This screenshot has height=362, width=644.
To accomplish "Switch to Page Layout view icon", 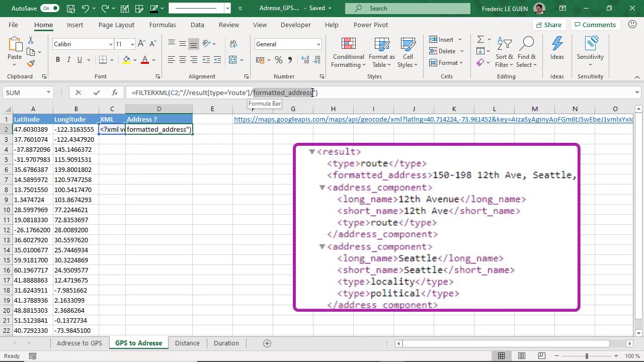I will coord(522,356).
